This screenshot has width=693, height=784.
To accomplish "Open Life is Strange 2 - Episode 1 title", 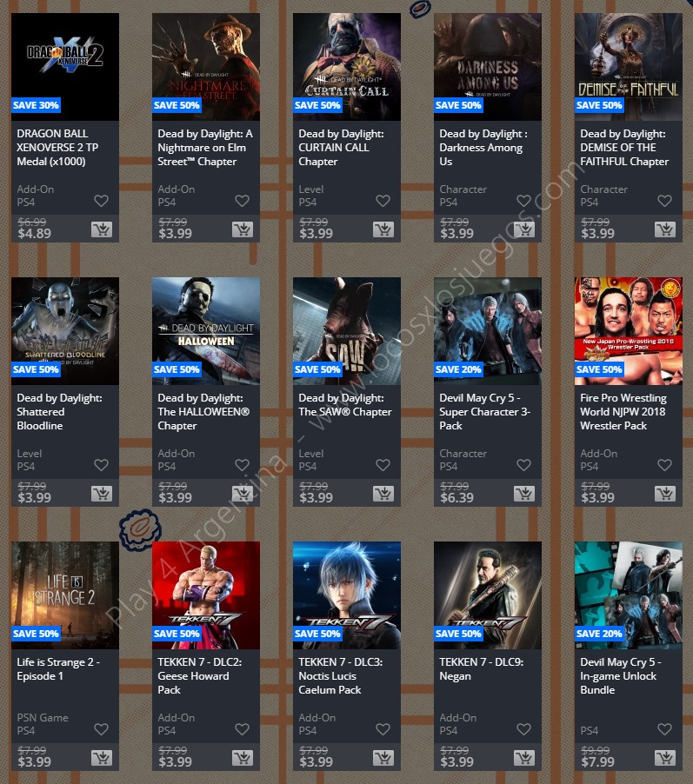I will [x=58, y=669].
